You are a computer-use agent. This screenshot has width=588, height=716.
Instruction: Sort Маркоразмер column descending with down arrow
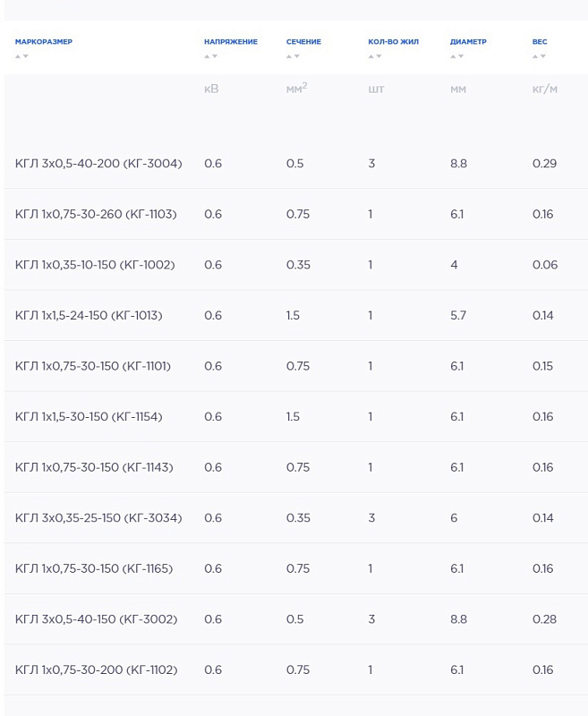click(x=25, y=56)
